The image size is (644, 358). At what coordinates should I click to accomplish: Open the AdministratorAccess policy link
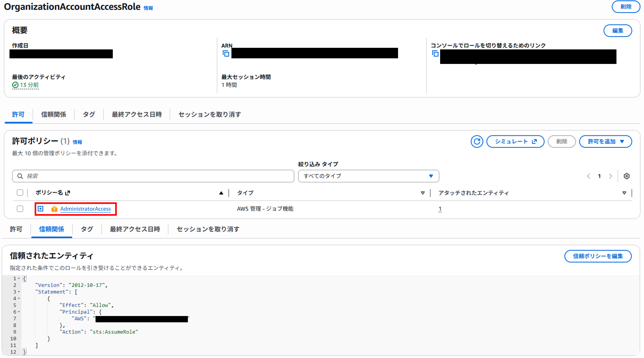tap(85, 209)
